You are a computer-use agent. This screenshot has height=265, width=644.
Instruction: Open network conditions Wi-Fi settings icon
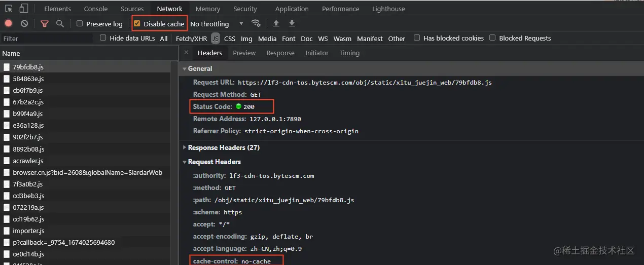click(256, 23)
